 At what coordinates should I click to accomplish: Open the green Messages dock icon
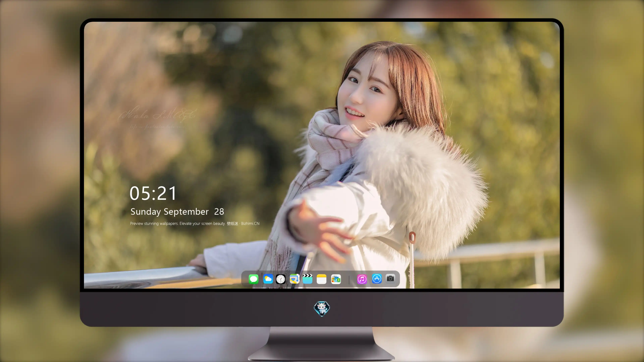[254, 279]
